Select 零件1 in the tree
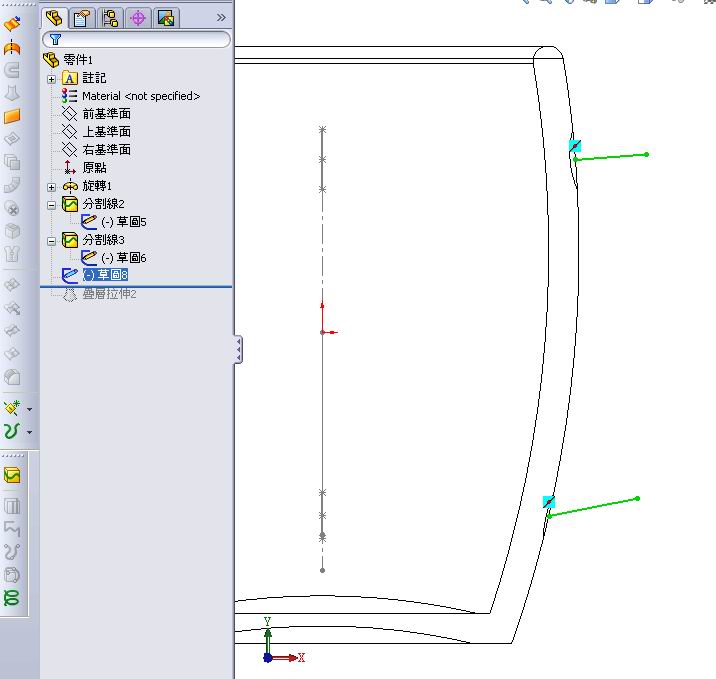Viewport: 716px width, 679px height. pyautogui.click(x=78, y=59)
